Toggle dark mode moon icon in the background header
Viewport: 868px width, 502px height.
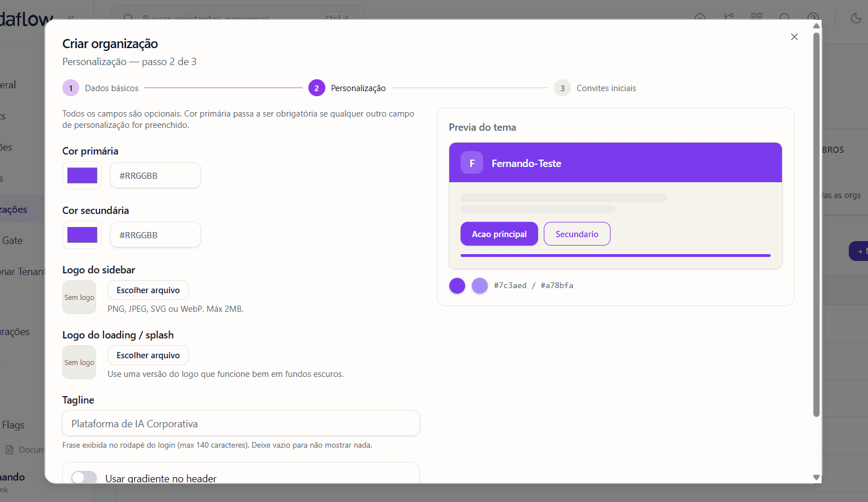click(856, 19)
